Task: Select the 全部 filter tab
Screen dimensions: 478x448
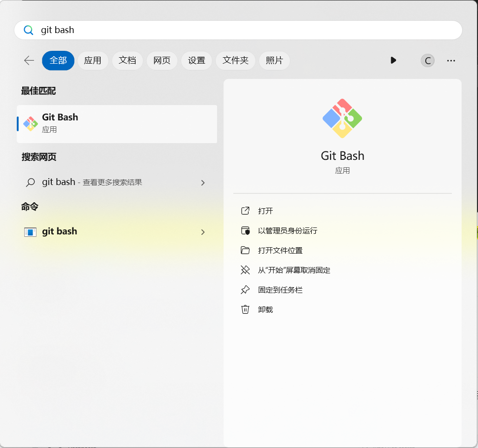Action: point(58,60)
